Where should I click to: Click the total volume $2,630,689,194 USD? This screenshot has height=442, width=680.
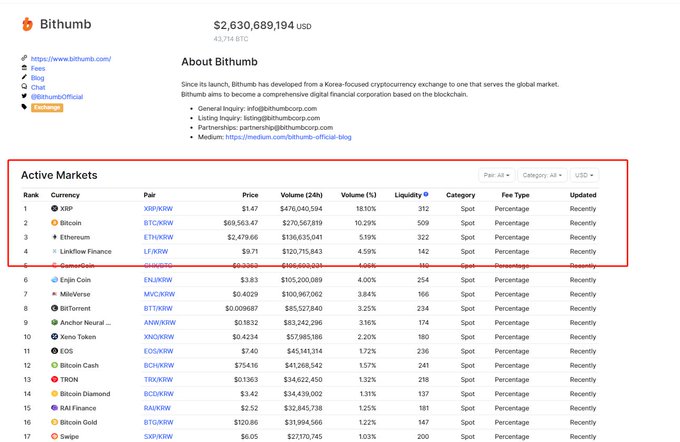click(262, 26)
